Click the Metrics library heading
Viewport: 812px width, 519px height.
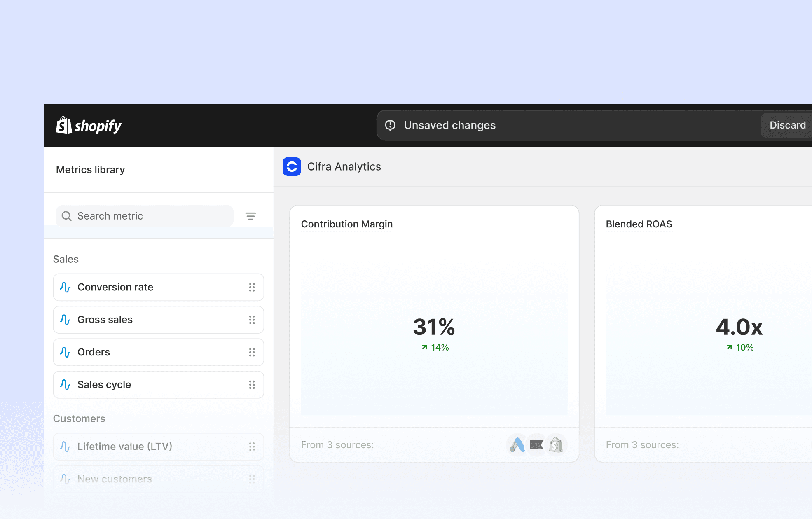(90, 170)
